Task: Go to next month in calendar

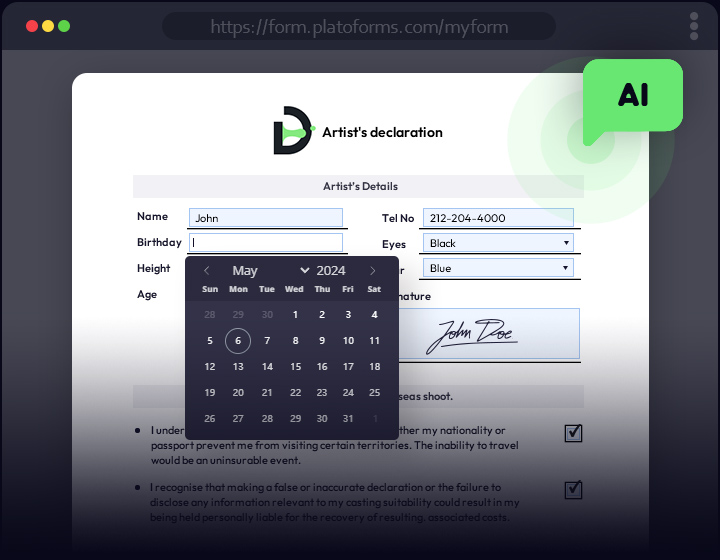Action: (373, 271)
